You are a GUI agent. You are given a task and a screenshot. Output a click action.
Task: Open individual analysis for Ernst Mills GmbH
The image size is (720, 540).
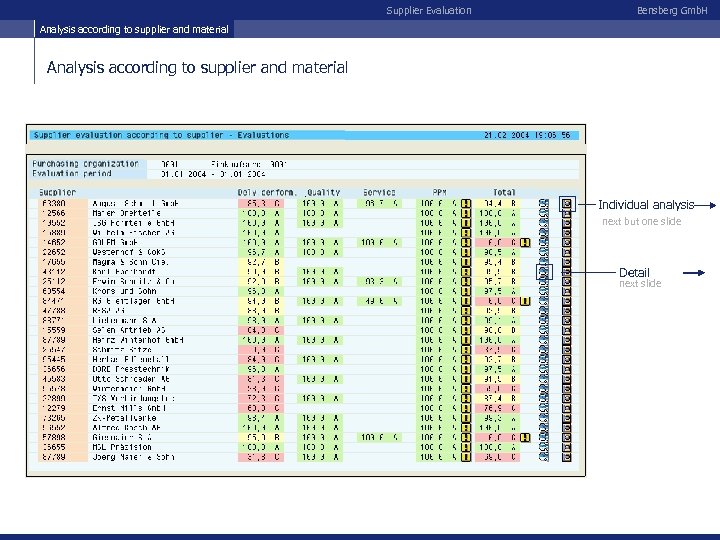coord(567,408)
